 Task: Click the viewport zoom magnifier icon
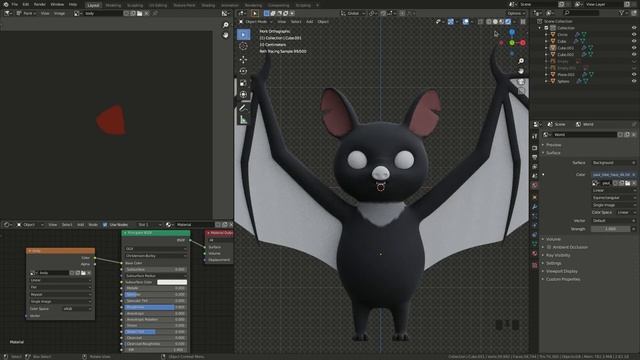[x=521, y=61]
